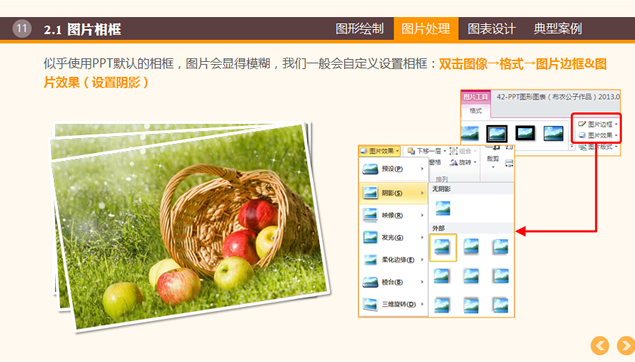
Task: Go to next slide arrow
Action: click(x=626, y=345)
